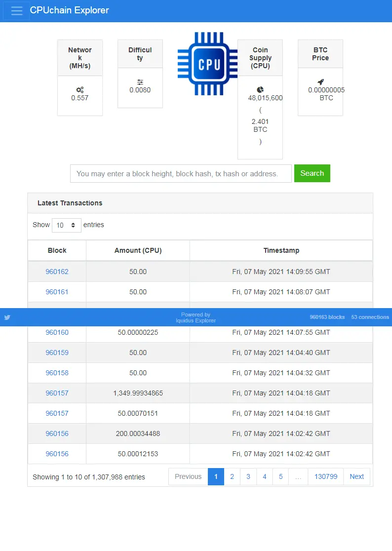Select pagination page 1

pyautogui.click(x=216, y=477)
